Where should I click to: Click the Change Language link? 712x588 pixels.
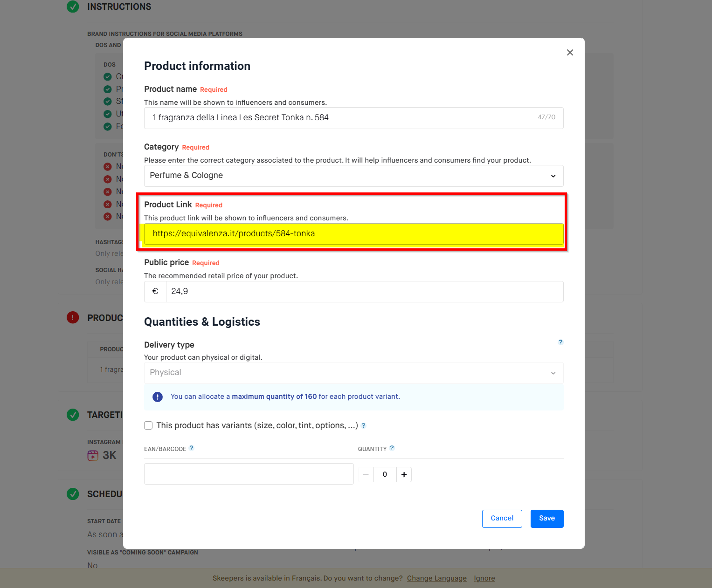[436, 578]
